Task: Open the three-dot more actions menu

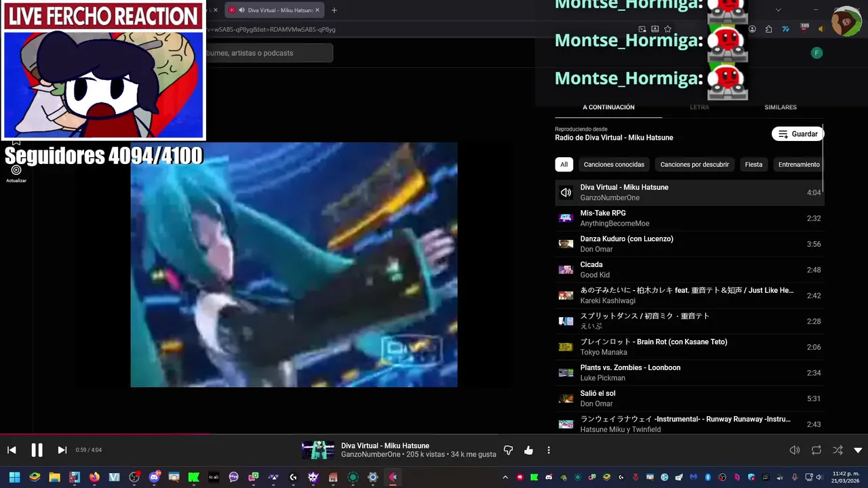Action: point(549,450)
